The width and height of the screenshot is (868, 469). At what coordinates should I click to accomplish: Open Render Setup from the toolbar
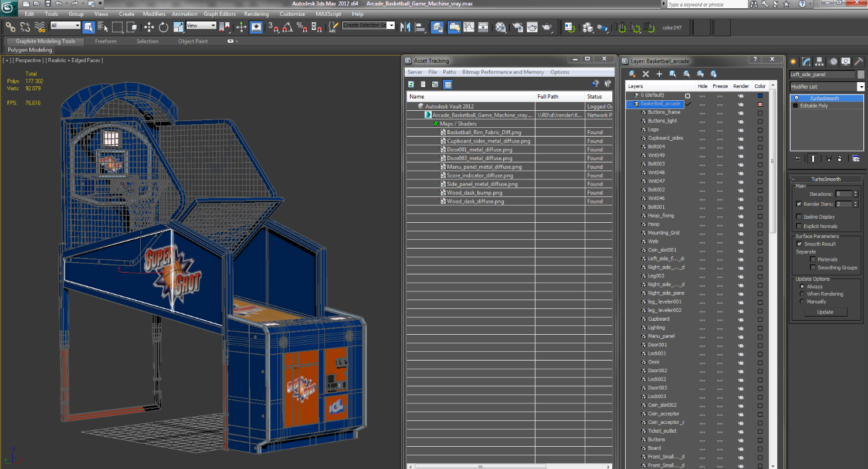518,27
